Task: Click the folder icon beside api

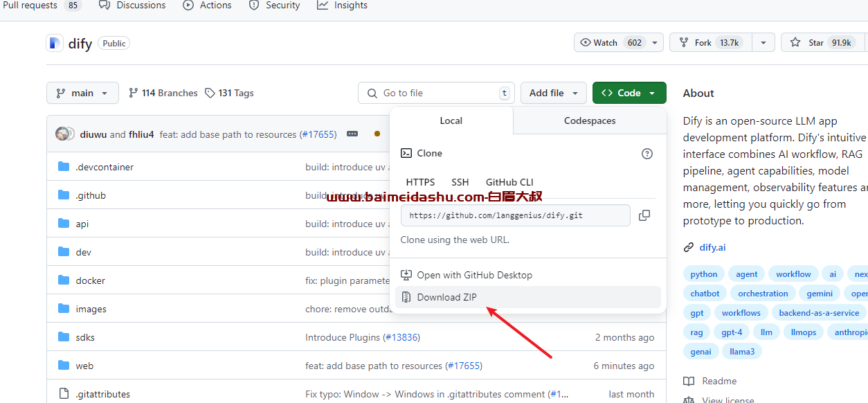Action: click(64, 223)
